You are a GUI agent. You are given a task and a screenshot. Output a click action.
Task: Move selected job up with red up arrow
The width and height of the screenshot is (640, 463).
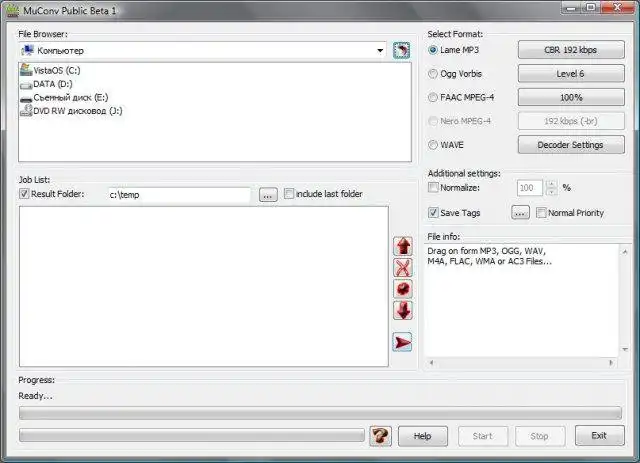click(403, 246)
